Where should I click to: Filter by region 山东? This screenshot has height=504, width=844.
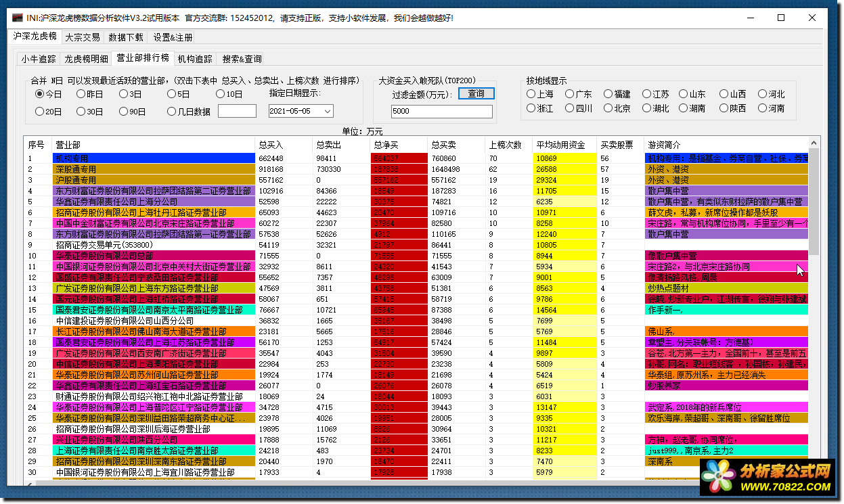[x=692, y=94]
